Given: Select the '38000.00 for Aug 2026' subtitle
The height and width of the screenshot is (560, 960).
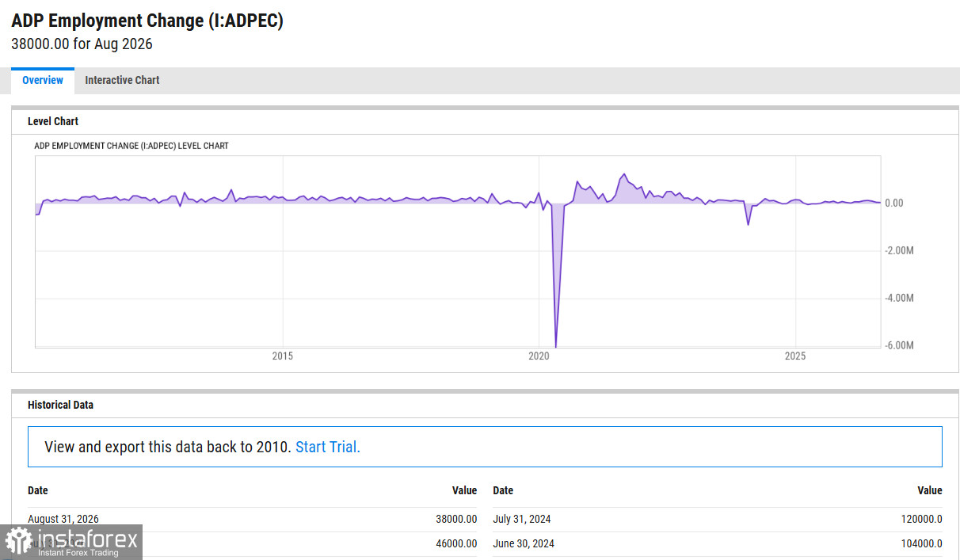Looking at the screenshot, I should [x=82, y=44].
